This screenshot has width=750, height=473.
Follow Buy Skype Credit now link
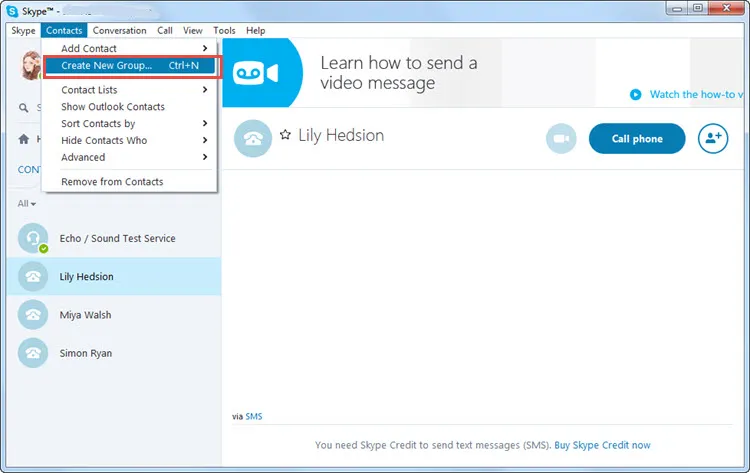(x=602, y=445)
